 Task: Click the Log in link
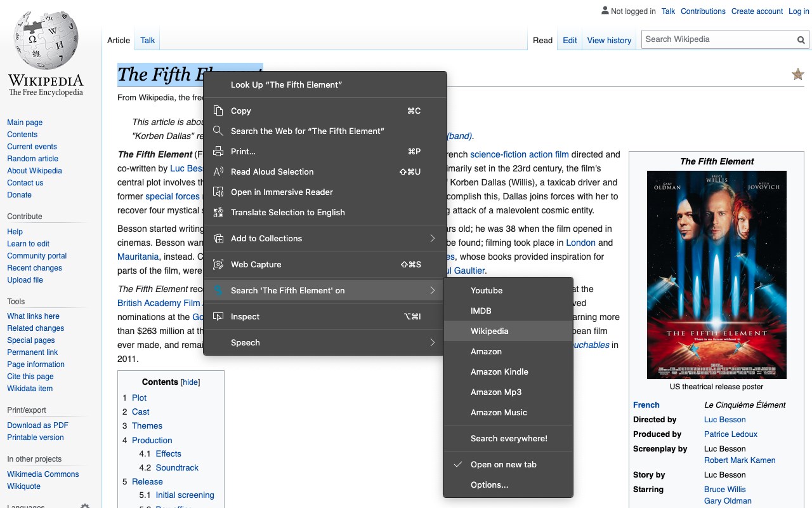tap(799, 11)
